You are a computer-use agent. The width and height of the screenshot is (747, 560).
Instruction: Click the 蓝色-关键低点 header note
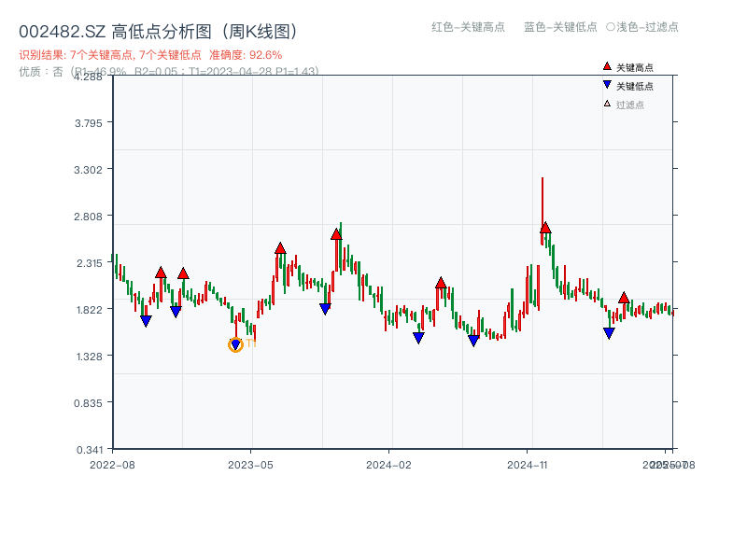tap(560, 27)
